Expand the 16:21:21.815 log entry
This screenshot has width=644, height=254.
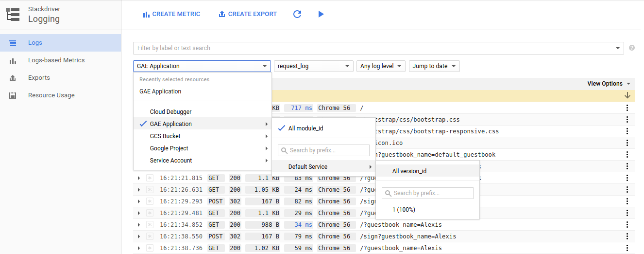139,178
